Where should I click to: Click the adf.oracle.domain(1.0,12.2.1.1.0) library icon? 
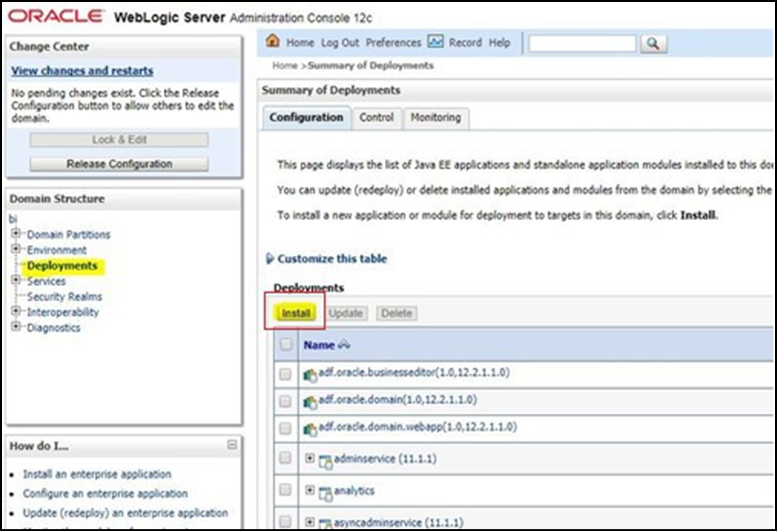(310, 402)
